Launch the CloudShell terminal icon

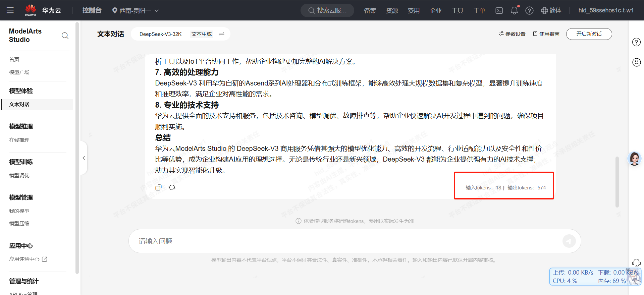(499, 10)
